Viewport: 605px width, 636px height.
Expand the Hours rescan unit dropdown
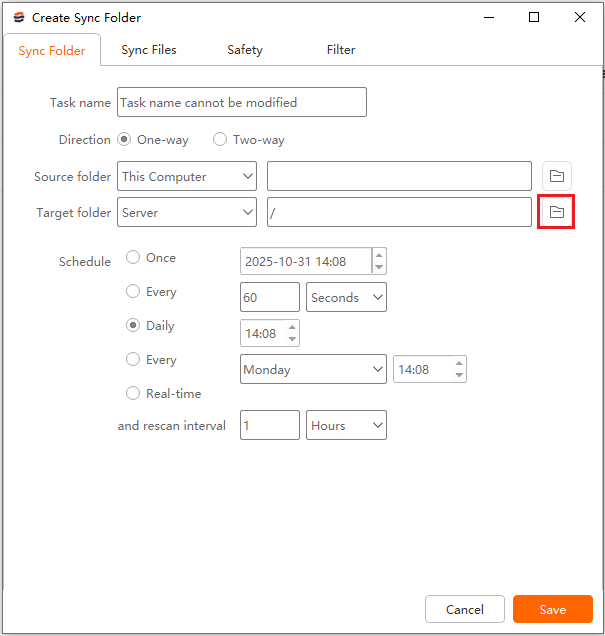[346, 426]
